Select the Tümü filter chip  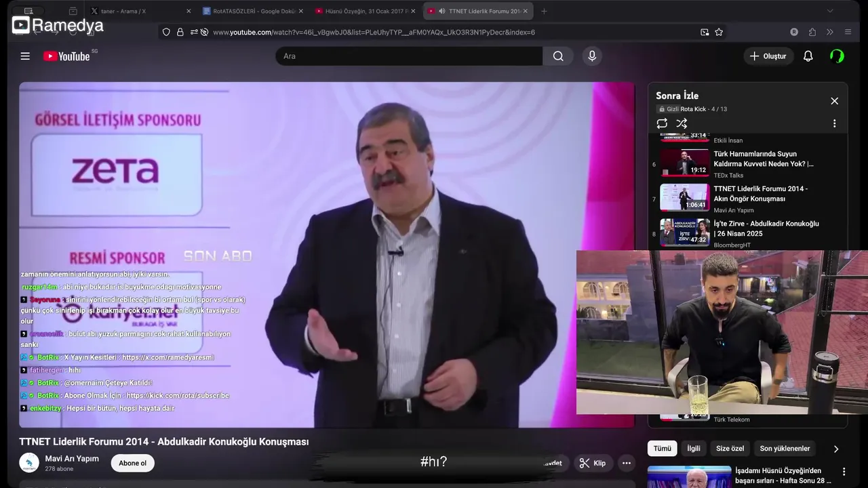coord(662,449)
